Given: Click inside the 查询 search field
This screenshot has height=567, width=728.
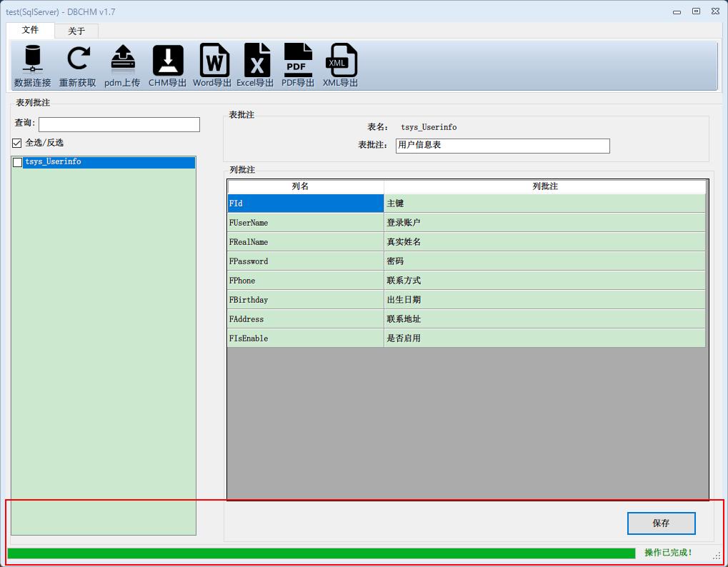Looking at the screenshot, I should [x=118, y=124].
